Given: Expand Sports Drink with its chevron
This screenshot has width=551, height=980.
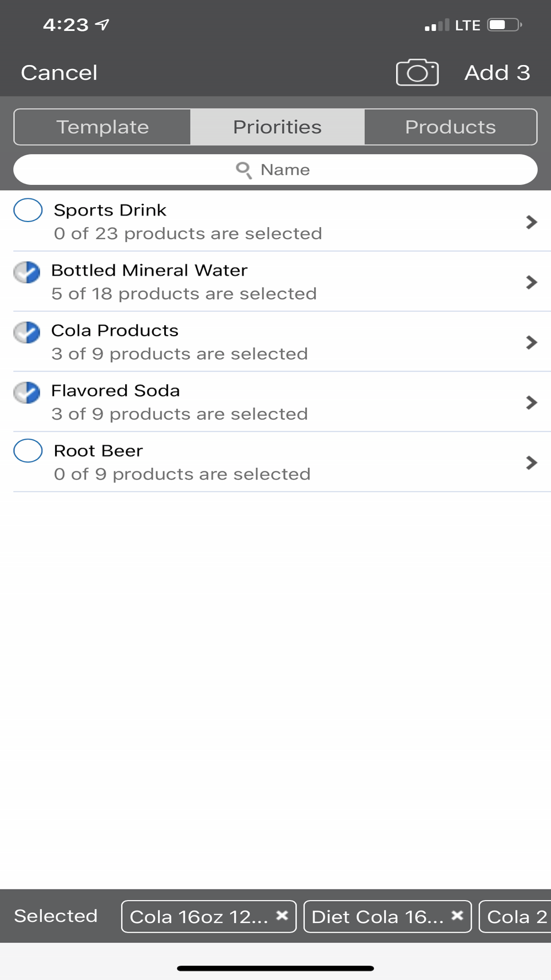Looking at the screenshot, I should pyautogui.click(x=531, y=222).
